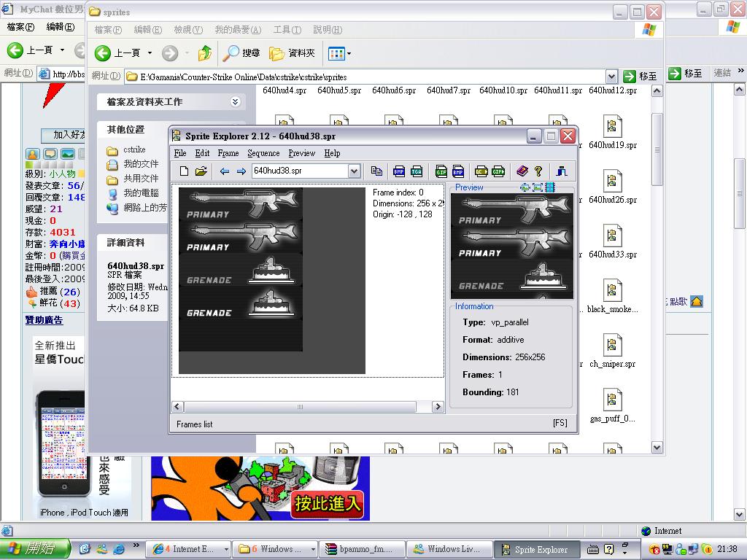Select the file ch_sniper.spr

612,351
